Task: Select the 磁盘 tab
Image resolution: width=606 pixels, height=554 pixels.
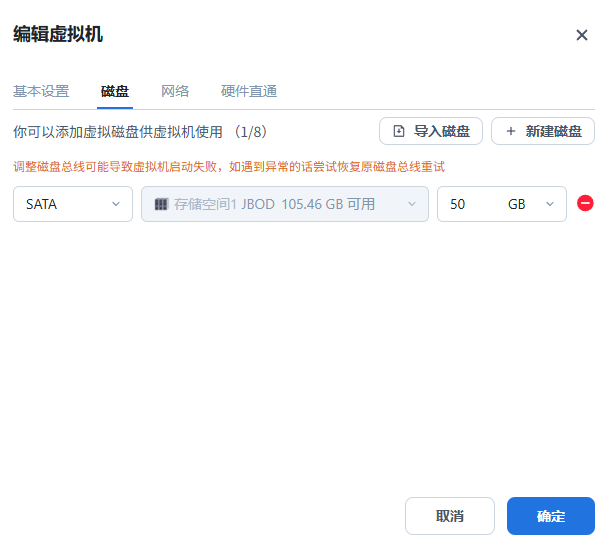Action: (115, 91)
